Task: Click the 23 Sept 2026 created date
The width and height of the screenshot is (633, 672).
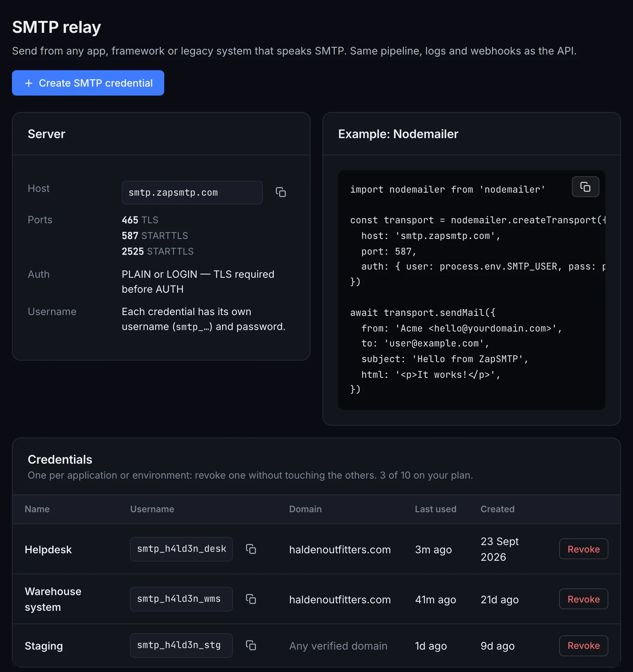Action: tap(499, 549)
